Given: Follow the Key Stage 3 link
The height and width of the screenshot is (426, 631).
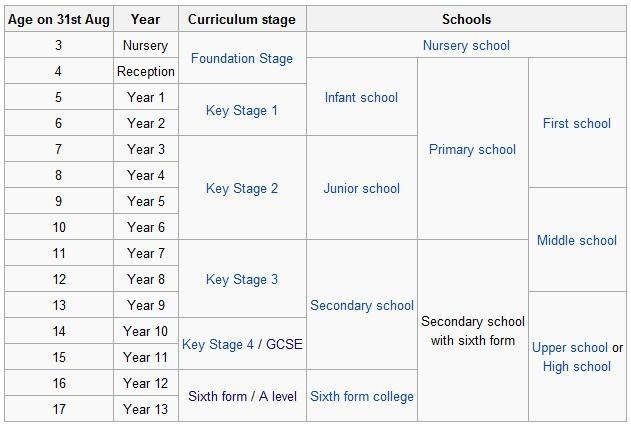Looking at the screenshot, I should pos(241,279).
